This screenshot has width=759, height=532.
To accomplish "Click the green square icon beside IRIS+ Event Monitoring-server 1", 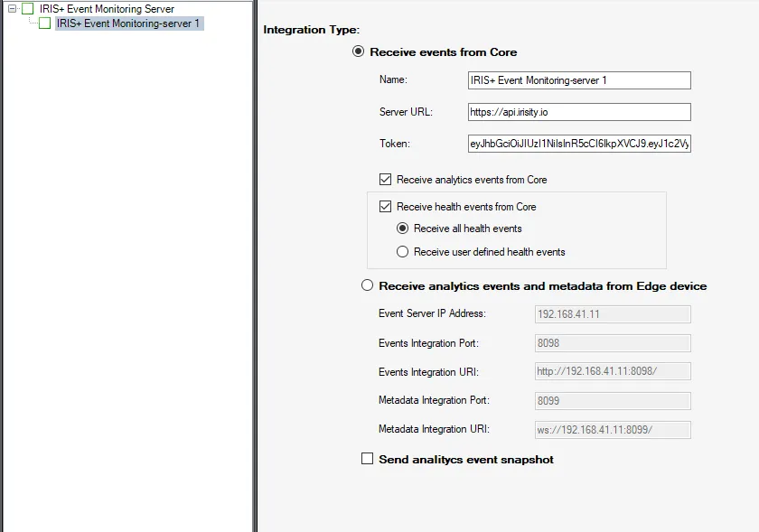I will point(44,23).
